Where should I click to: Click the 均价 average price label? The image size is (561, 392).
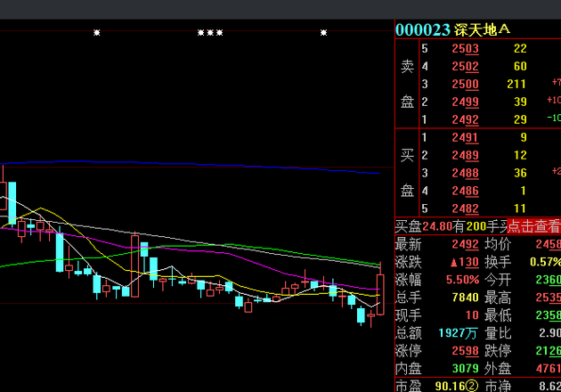[x=498, y=244]
